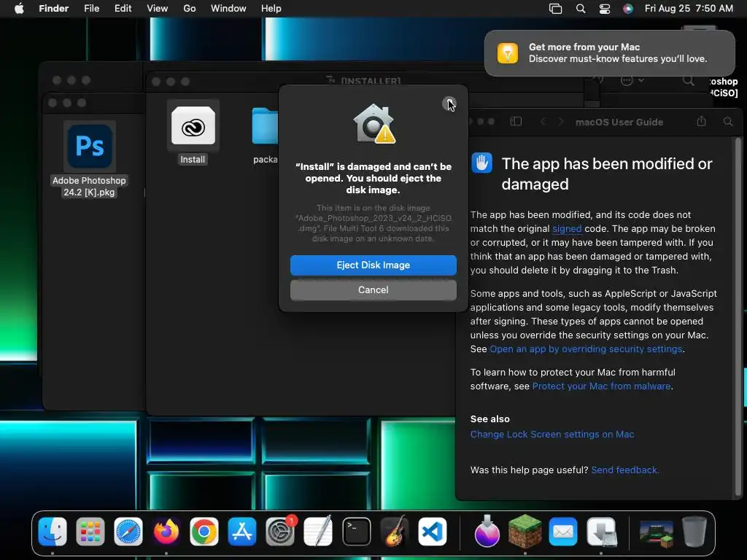Launch Minecraft from the Dock
The image size is (747, 560).
[525, 532]
